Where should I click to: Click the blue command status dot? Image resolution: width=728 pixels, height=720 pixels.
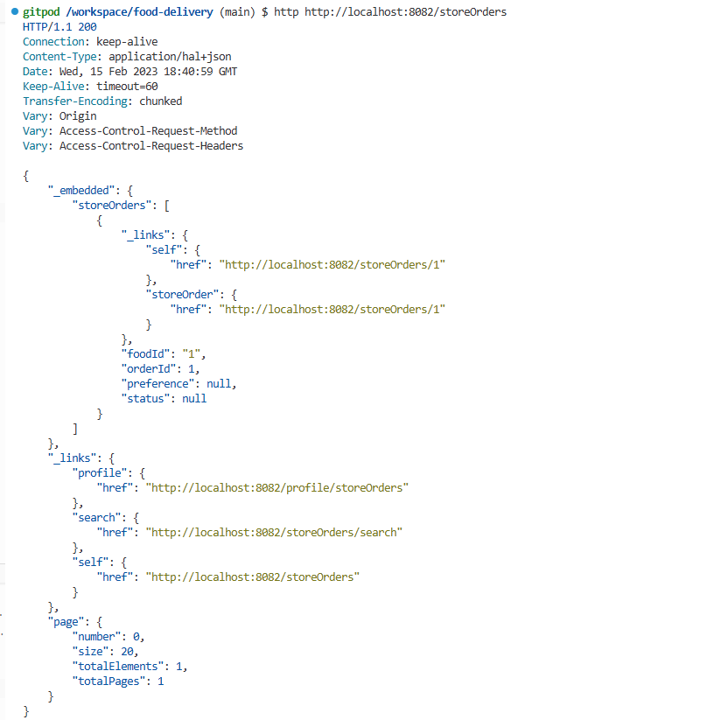coord(15,11)
